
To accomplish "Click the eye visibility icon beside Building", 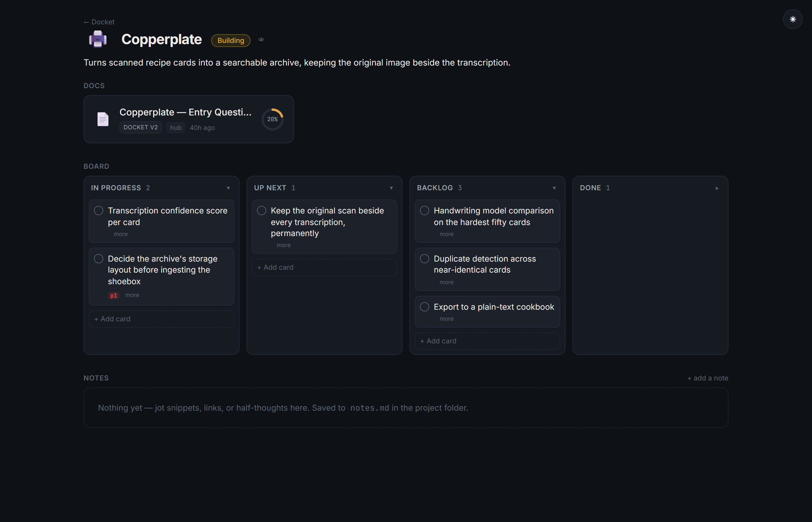I will pos(261,40).
